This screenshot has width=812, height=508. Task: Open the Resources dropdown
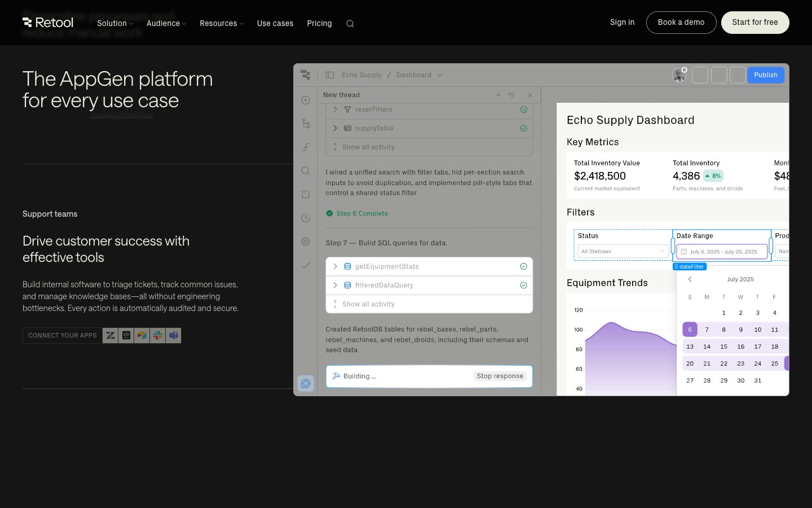[221, 23]
